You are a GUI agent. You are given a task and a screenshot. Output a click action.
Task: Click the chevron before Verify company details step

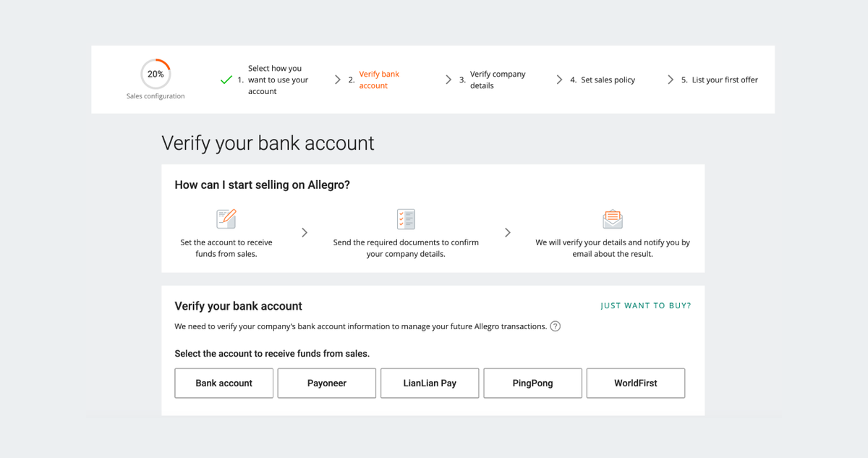(x=448, y=80)
